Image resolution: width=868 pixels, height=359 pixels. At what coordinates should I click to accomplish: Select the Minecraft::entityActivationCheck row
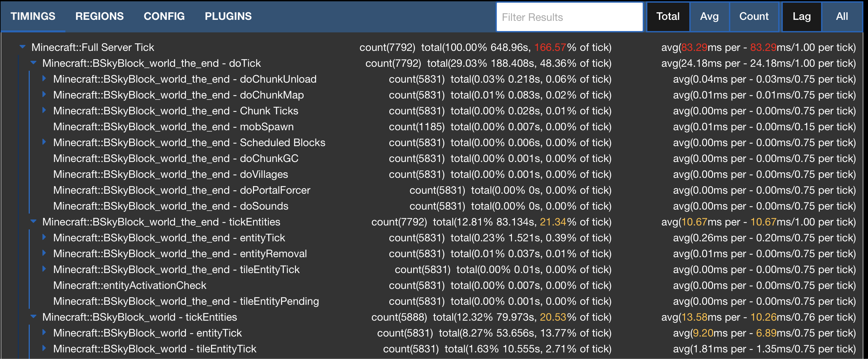tap(454, 285)
